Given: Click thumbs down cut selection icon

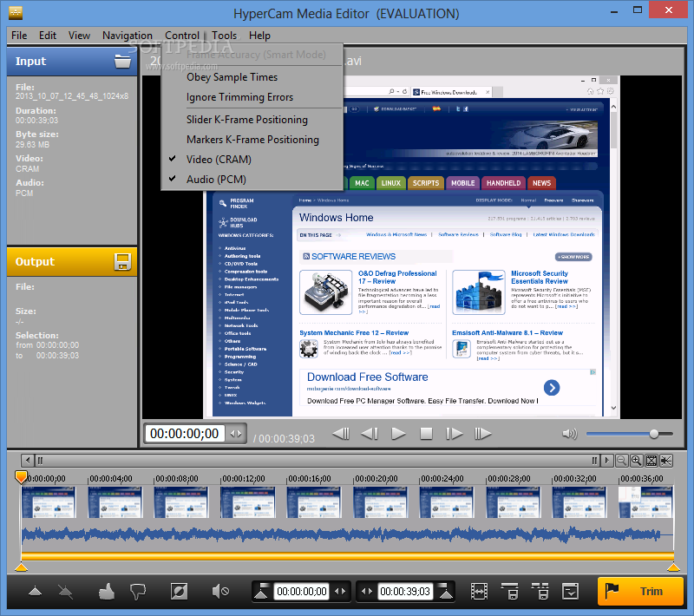Looking at the screenshot, I should (x=138, y=592).
